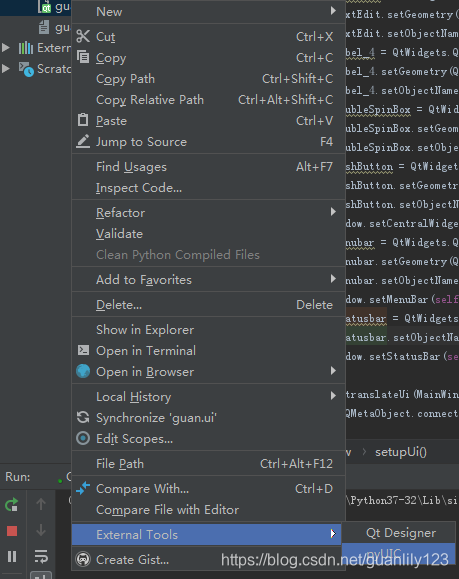Stop the process with red square button

(x=12, y=531)
